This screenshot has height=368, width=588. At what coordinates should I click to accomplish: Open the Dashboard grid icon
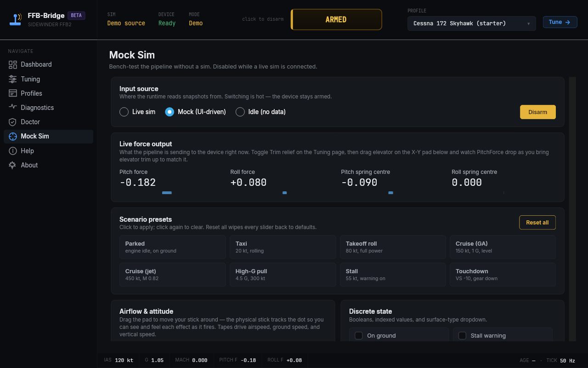pyautogui.click(x=13, y=64)
